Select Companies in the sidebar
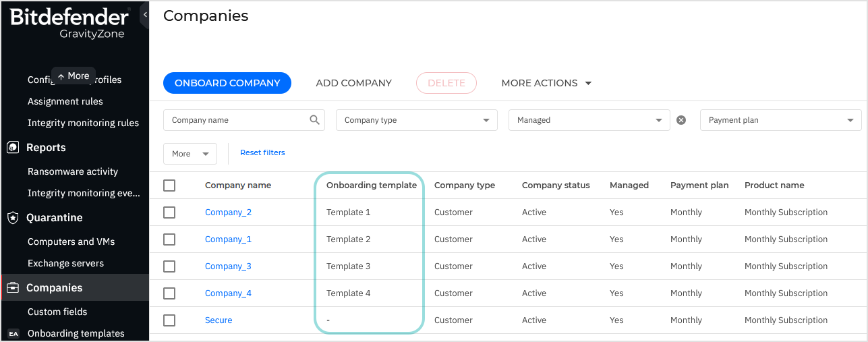 [x=75, y=287]
